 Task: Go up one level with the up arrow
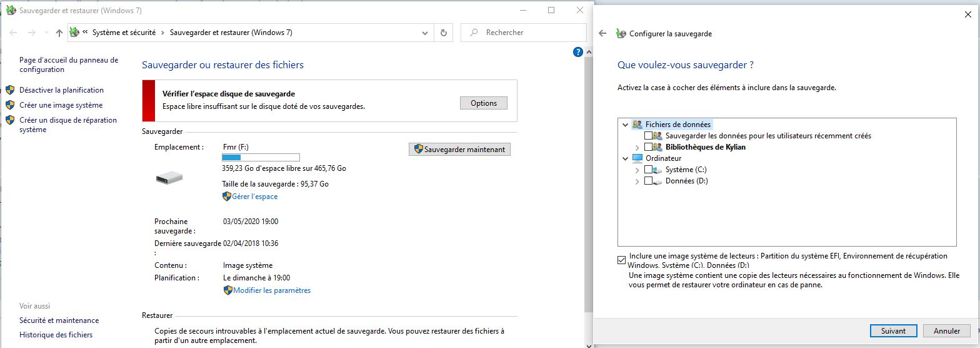[59, 33]
